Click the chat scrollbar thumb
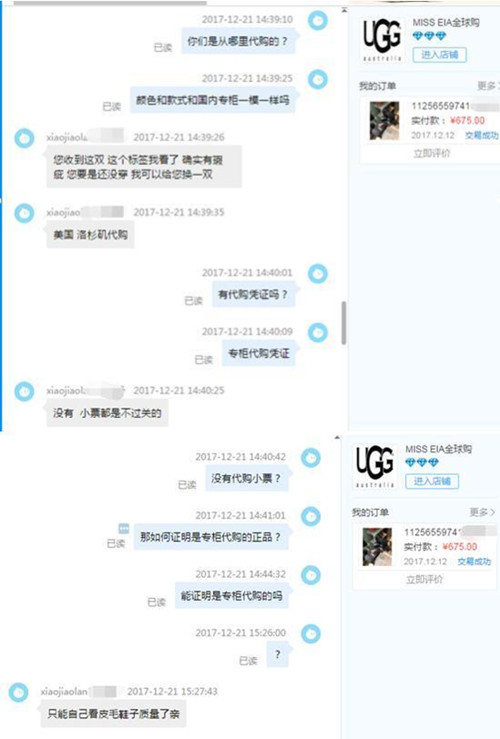Screen dimensions: 500x739 pyautogui.click(x=344, y=323)
